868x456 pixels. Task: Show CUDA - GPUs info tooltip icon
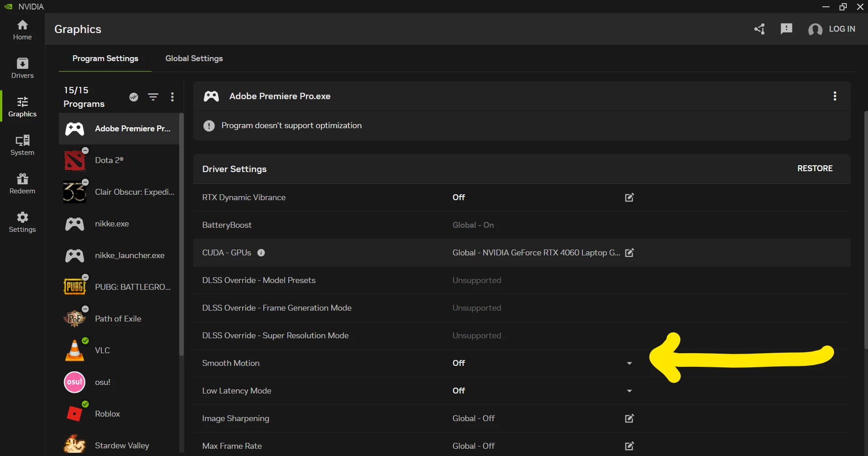261,253
